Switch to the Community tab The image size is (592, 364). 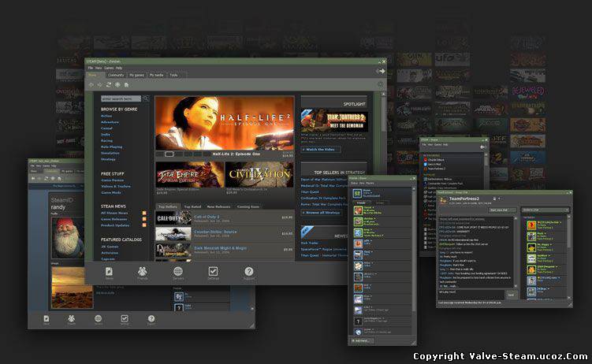pyautogui.click(x=116, y=75)
